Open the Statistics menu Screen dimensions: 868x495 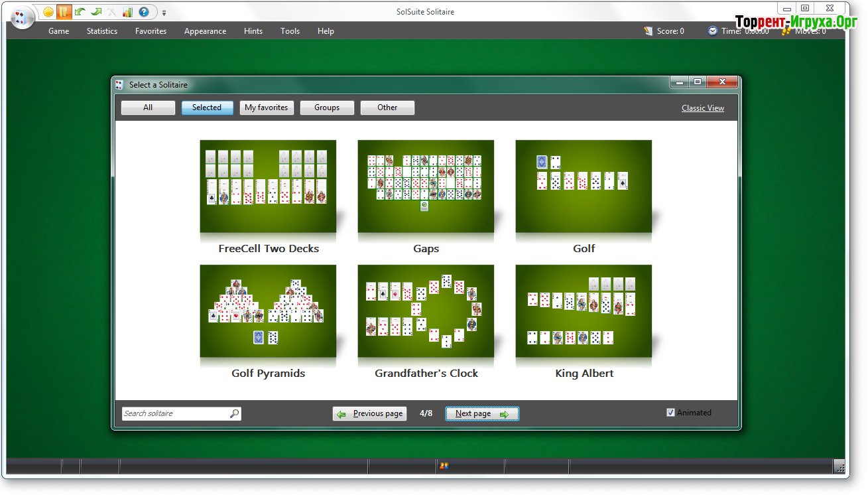coord(102,31)
